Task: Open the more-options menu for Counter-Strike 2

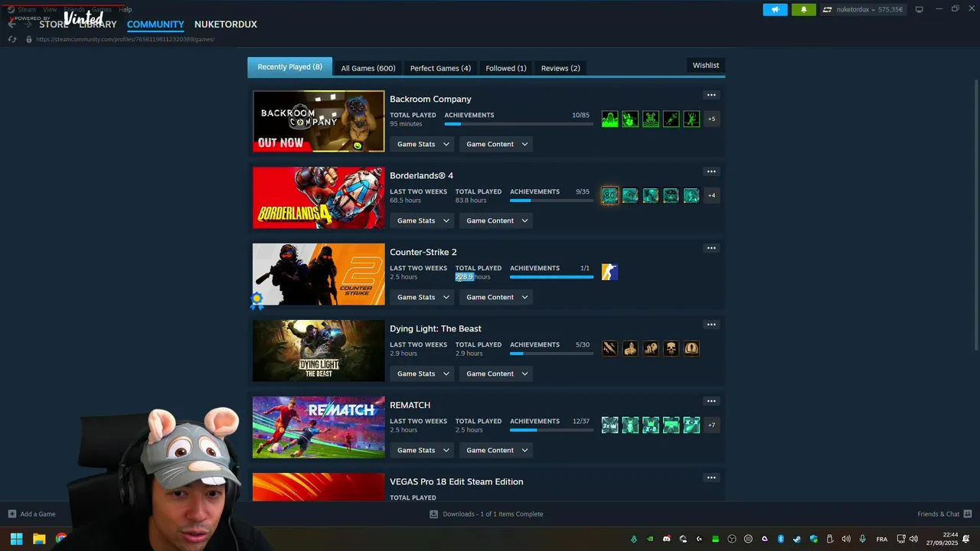Action: (x=711, y=248)
